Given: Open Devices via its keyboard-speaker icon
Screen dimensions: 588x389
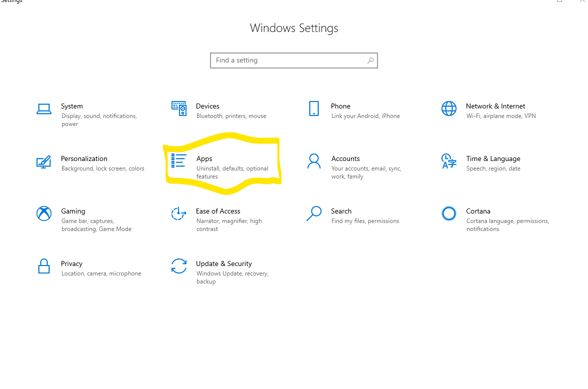Looking at the screenshot, I should (x=179, y=108).
